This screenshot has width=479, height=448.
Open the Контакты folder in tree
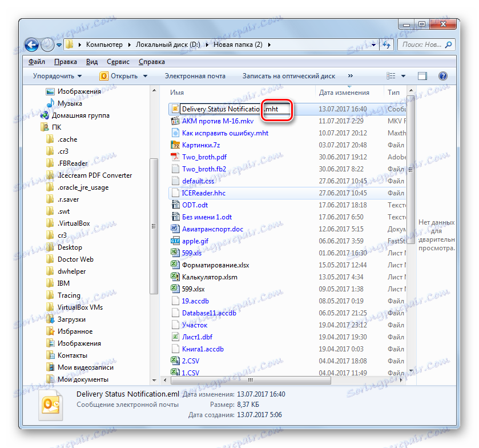(73, 355)
